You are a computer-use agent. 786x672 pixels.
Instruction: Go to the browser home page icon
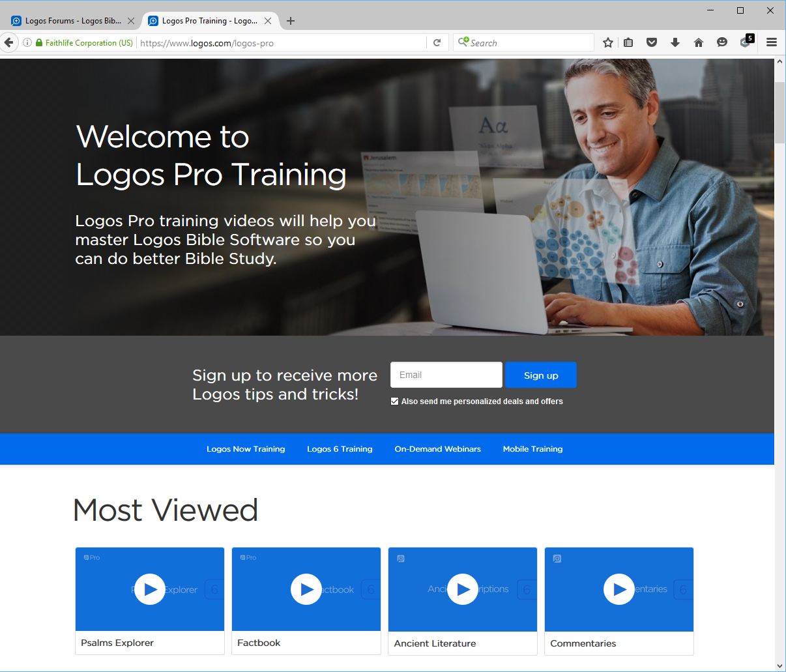pos(699,43)
